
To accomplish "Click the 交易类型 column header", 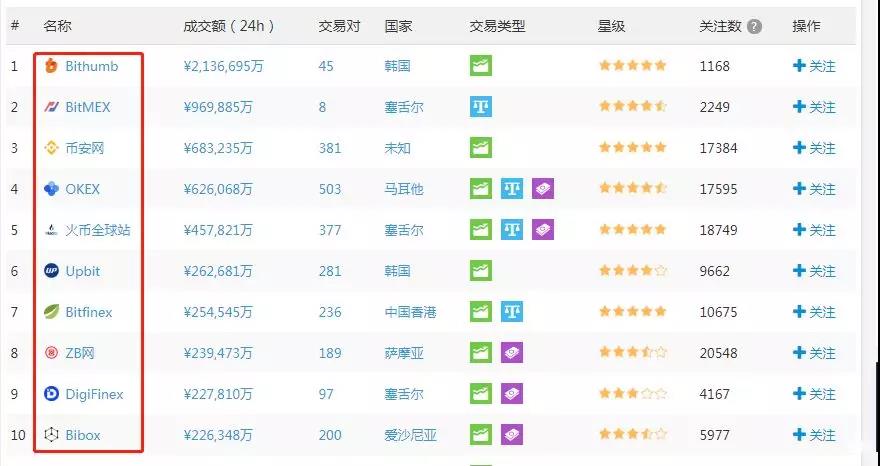I will click(497, 26).
